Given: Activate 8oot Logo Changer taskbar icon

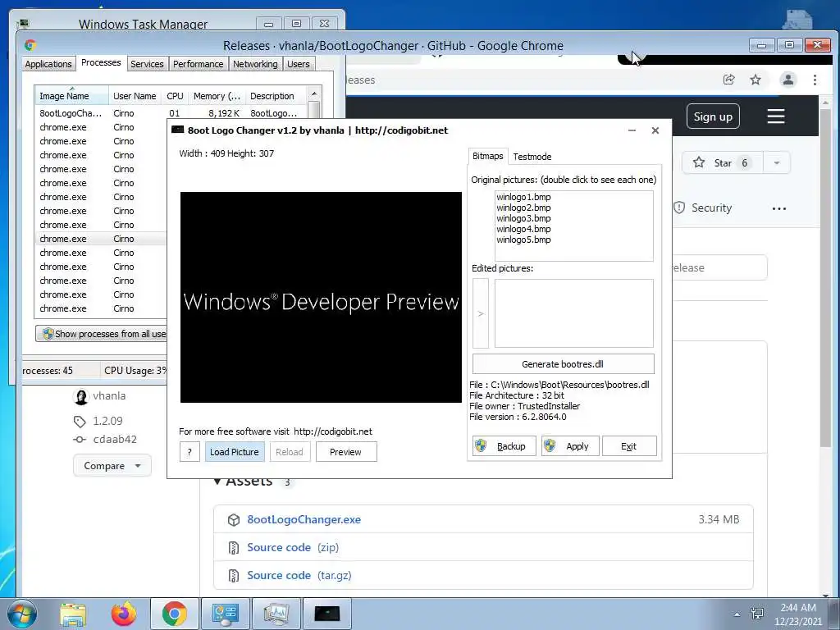Looking at the screenshot, I should click(326, 614).
